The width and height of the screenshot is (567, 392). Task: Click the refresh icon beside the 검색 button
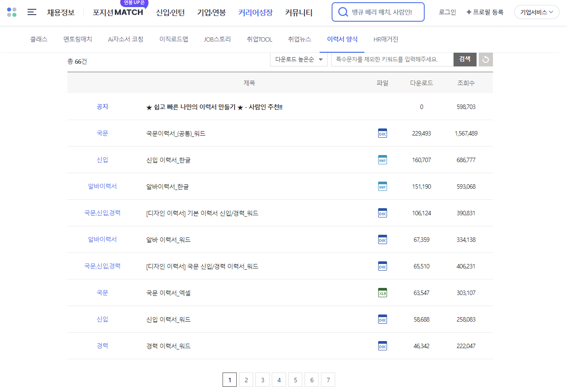pos(485,59)
